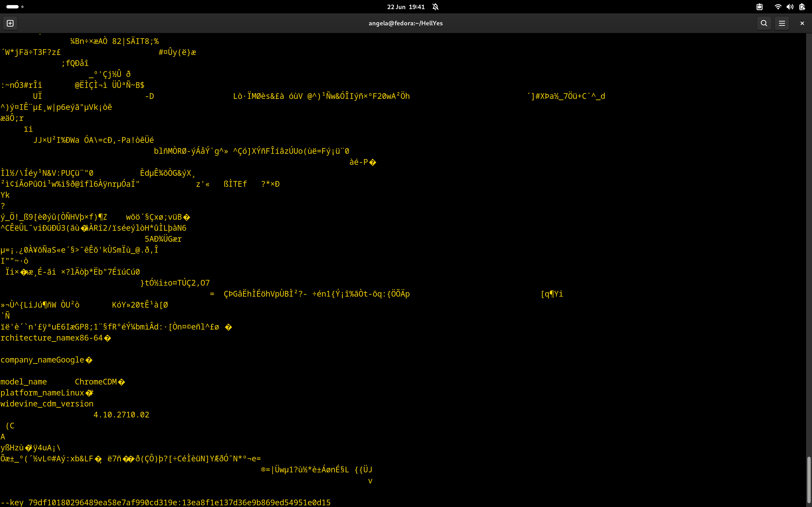Click the terminal vertical scrollbar thumb
Viewport: 812px width, 507px height.
tap(809, 480)
